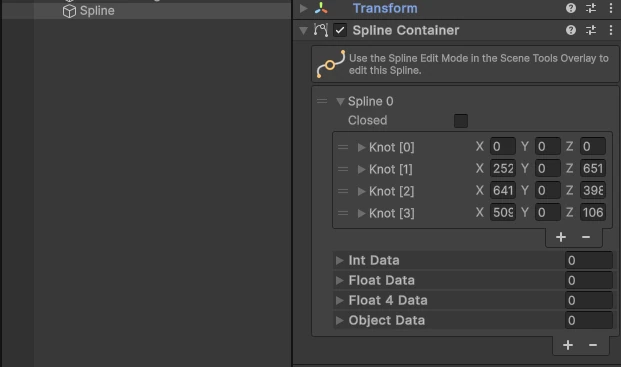Click the Float Data count field

589,280
